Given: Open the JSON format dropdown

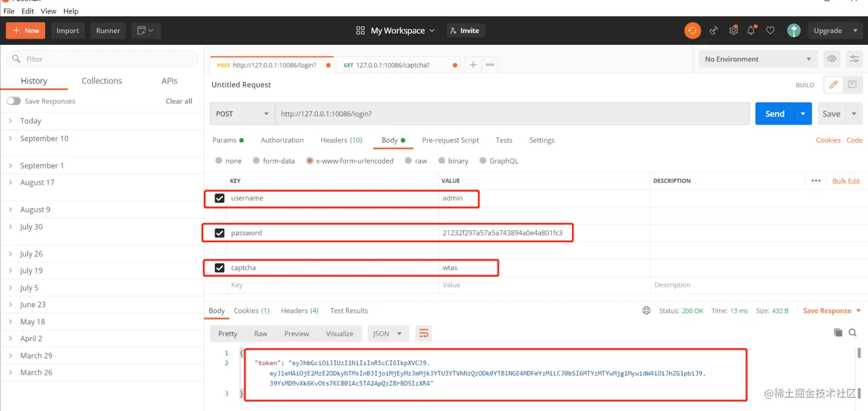Looking at the screenshot, I should 388,334.
